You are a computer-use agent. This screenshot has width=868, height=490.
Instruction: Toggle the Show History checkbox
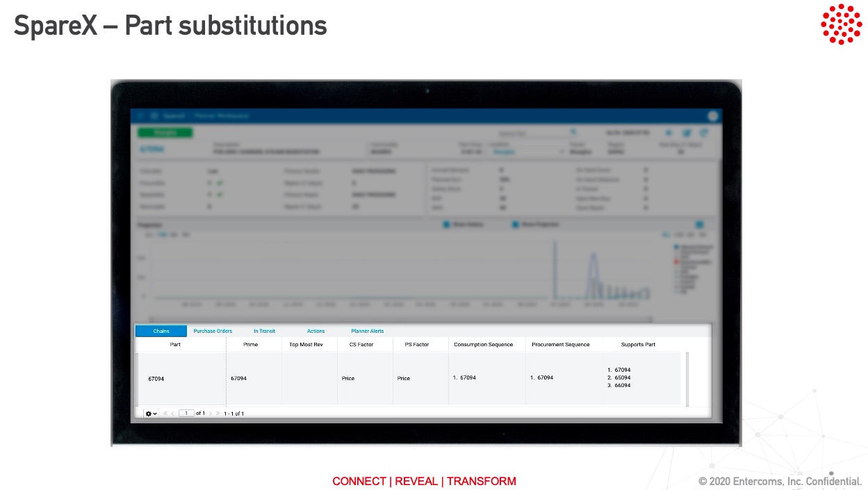pos(447,224)
